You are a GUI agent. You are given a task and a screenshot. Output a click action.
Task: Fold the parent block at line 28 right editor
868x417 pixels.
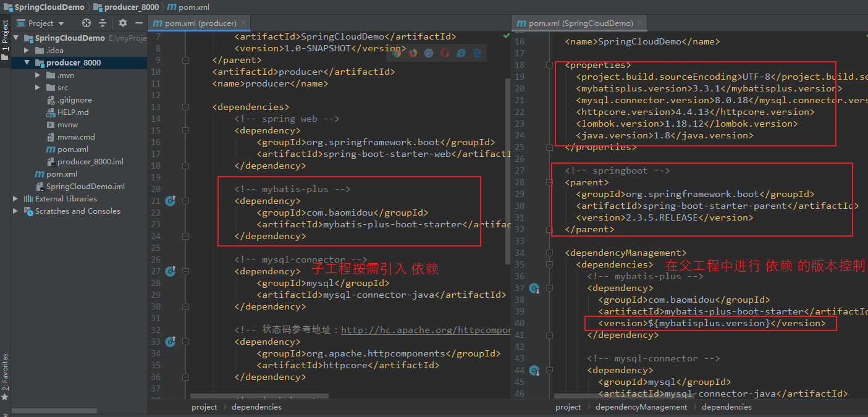(x=550, y=182)
